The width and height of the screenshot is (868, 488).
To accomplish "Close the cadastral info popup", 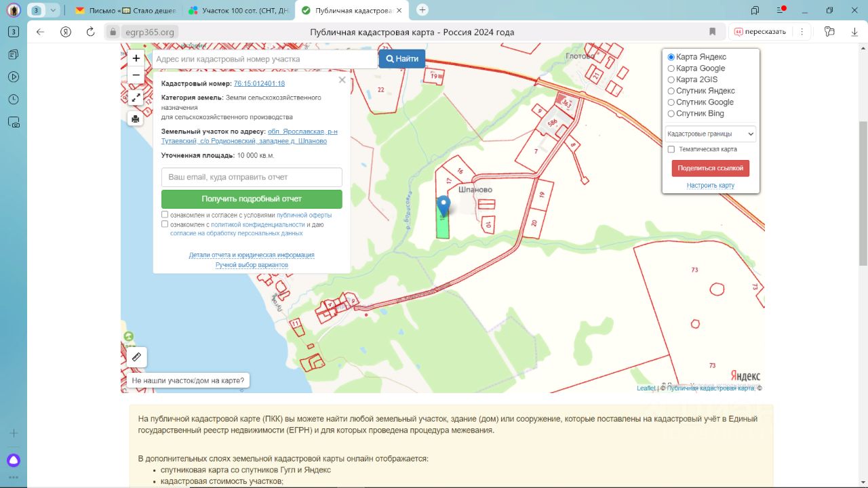I will pyautogui.click(x=342, y=80).
